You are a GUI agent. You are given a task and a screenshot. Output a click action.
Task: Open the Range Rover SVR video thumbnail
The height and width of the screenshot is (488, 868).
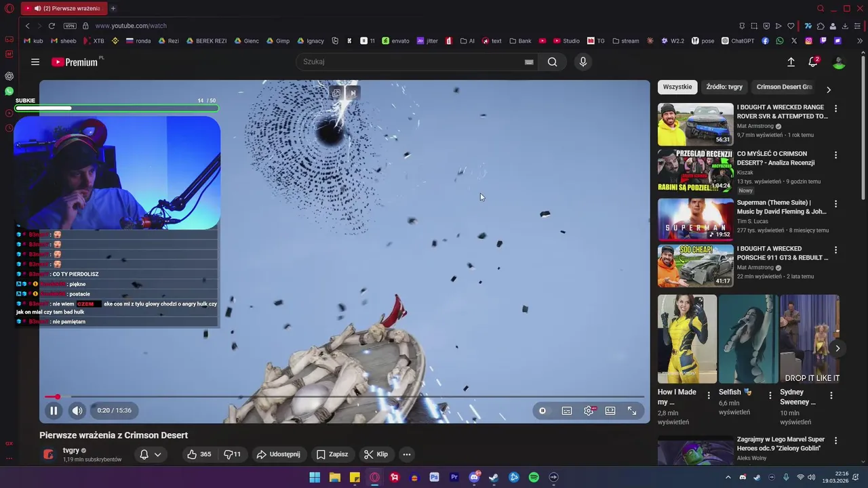[696, 124]
